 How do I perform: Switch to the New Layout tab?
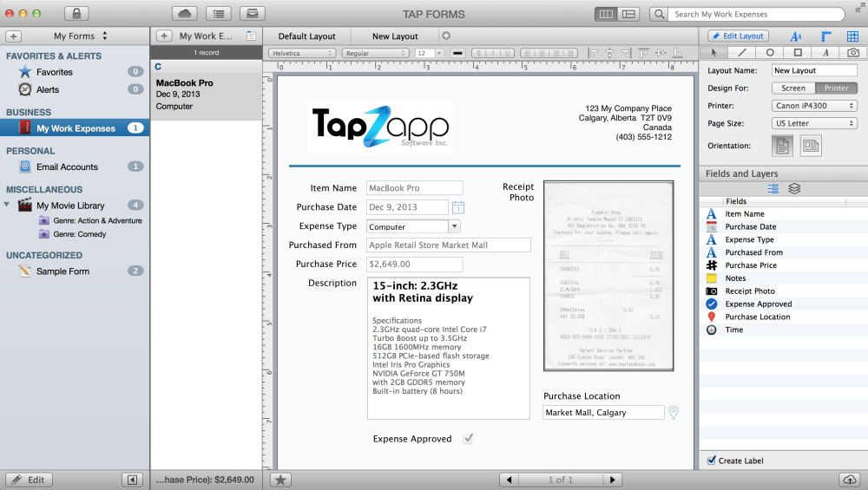tap(395, 36)
